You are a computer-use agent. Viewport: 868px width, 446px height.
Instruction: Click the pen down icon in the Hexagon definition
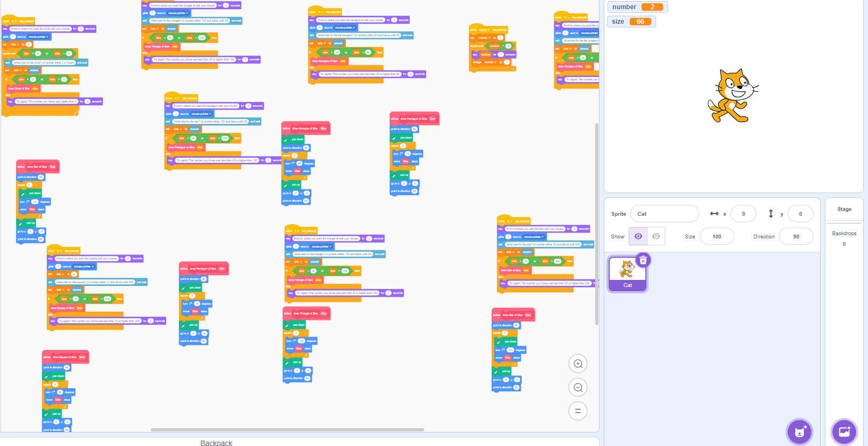(286, 139)
